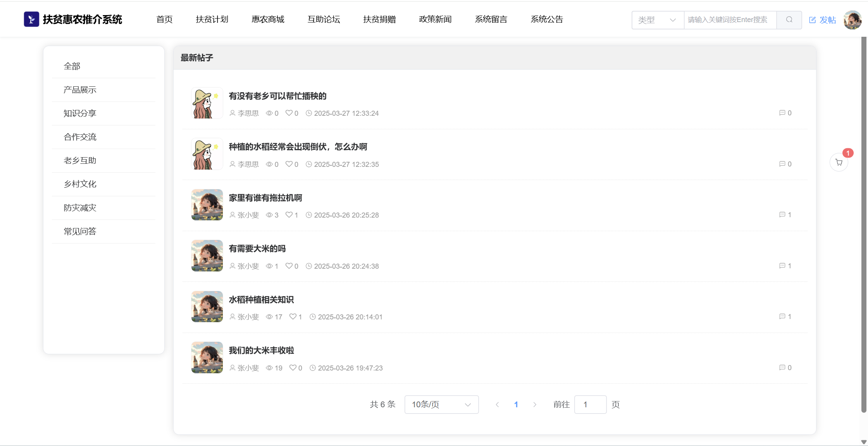
Task: Click comment icon on 水稻种植相关知识 post
Action: (782, 316)
